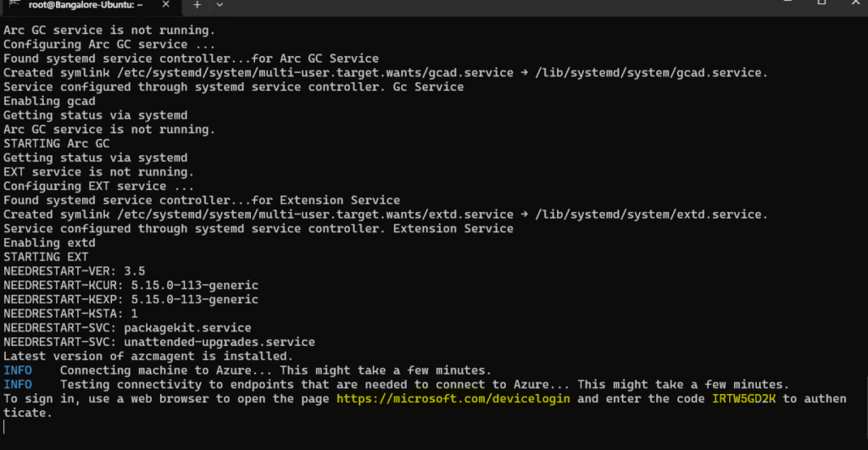The height and width of the screenshot is (450, 868).
Task: Click the device code IRTW5GD2K
Action: click(x=745, y=399)
